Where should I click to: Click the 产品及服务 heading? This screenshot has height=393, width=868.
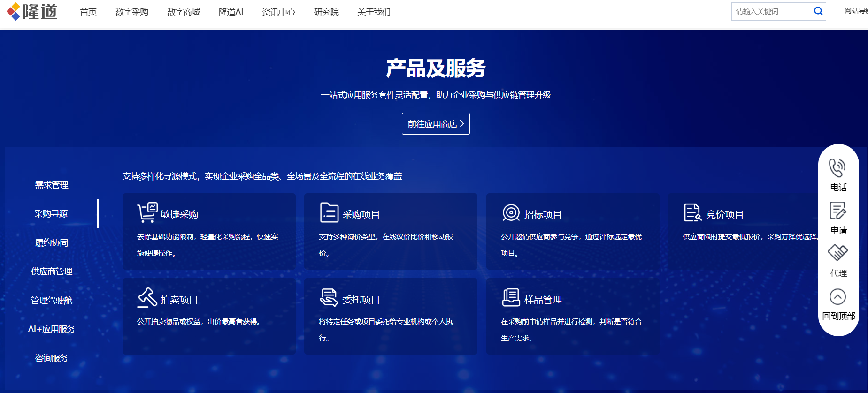tap(436, 68)
